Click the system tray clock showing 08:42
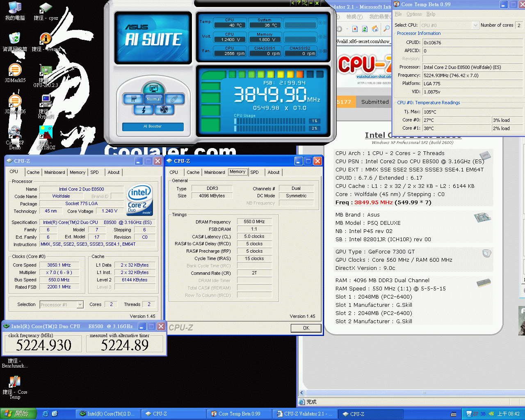 (x=508, y=414)
